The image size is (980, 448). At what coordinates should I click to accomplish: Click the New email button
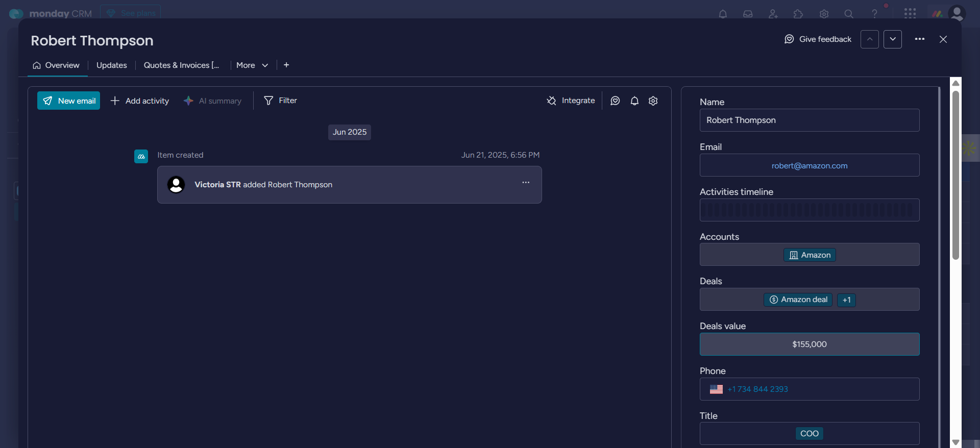tap(68, 101)
